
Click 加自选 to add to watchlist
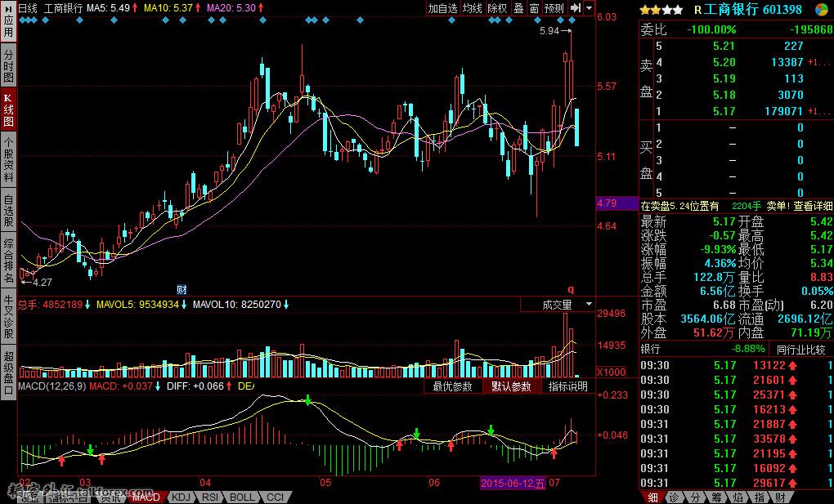pos(442,8)
